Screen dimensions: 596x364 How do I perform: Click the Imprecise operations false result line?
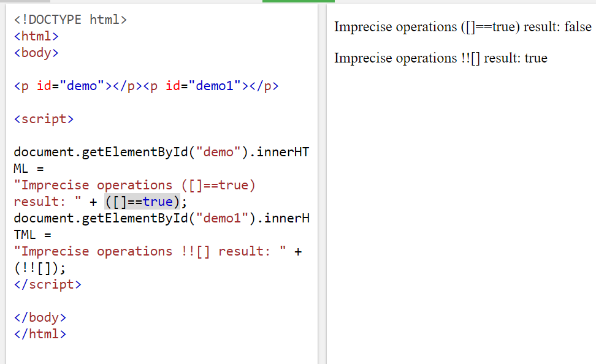(463, 27)
